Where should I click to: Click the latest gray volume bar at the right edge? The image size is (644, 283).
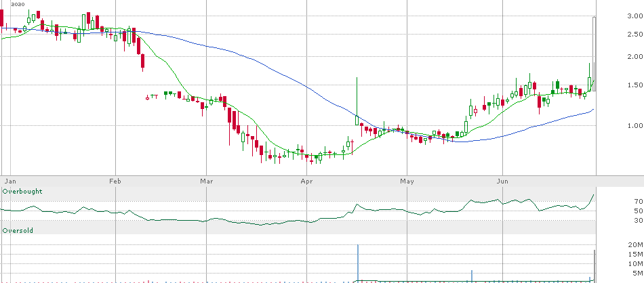point(595,266)
